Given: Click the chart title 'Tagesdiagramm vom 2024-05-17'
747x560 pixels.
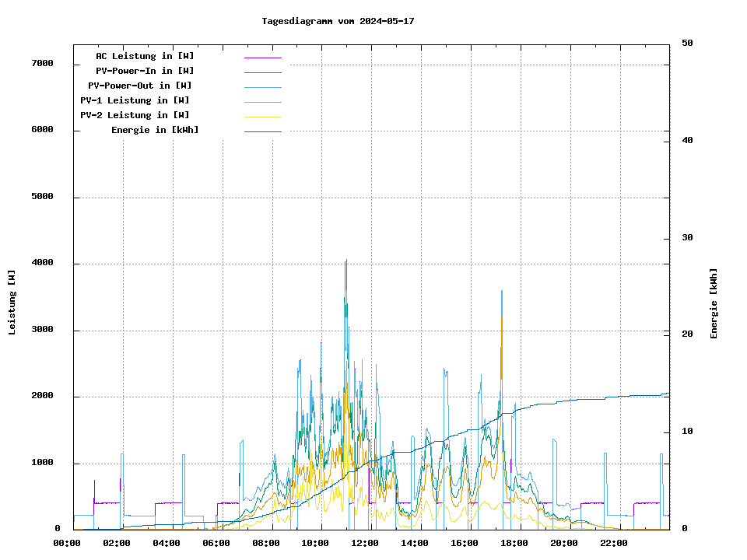Looking at the screenshot, I should 338,21.
